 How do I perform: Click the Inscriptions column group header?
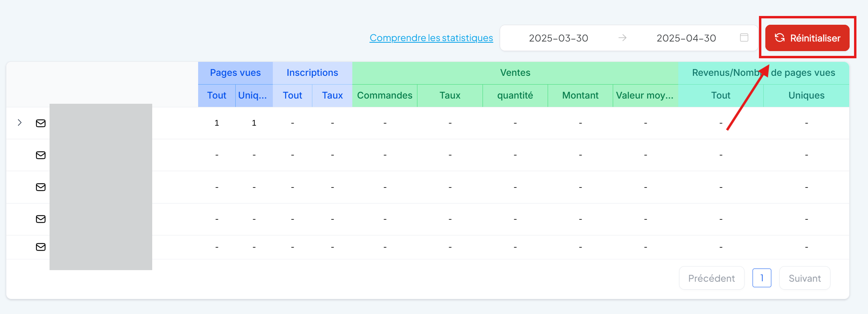312,73
